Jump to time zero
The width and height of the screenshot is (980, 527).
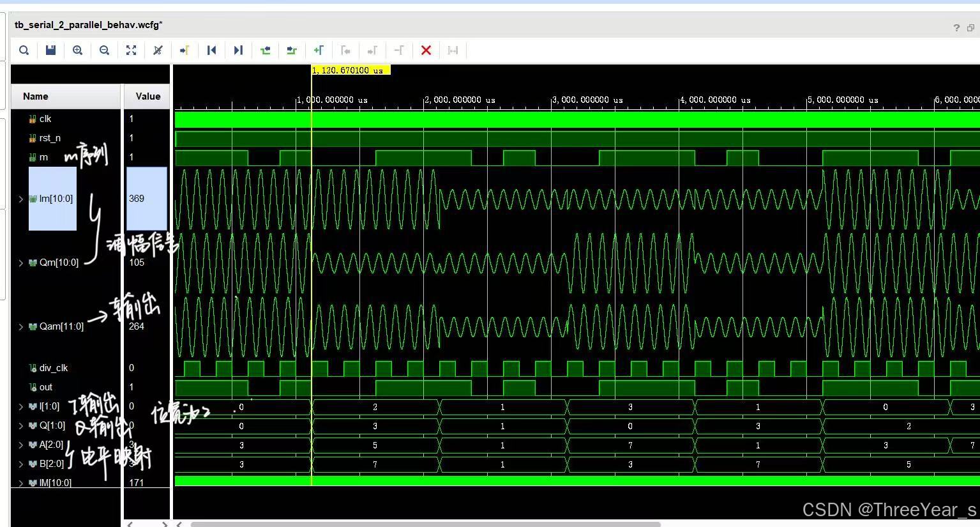coord(211,50)
